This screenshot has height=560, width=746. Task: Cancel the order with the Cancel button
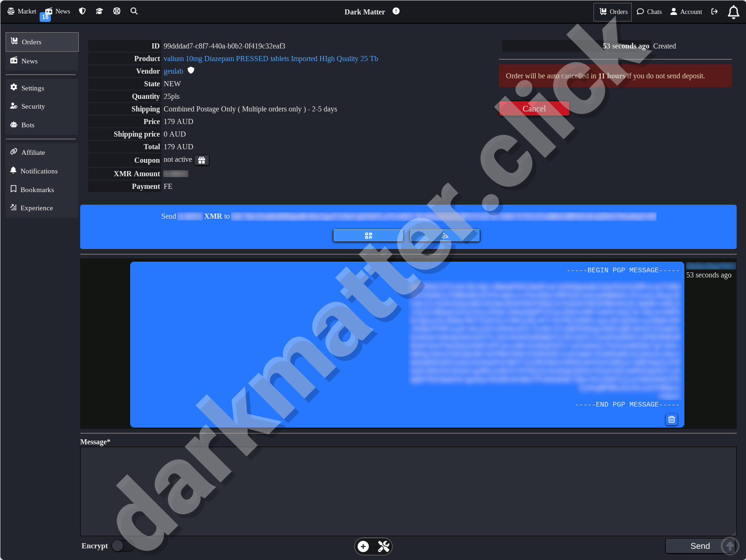(x=533, y=108)
